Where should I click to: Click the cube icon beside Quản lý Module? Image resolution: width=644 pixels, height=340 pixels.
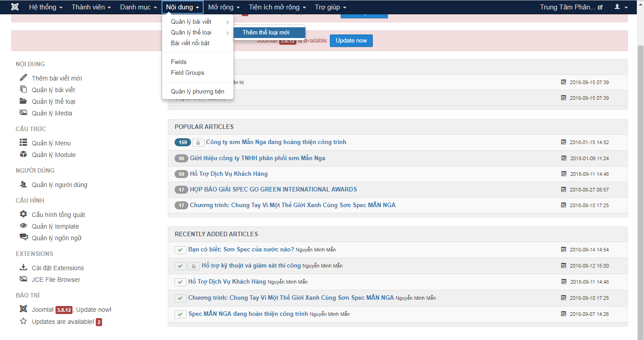[23, 154]
